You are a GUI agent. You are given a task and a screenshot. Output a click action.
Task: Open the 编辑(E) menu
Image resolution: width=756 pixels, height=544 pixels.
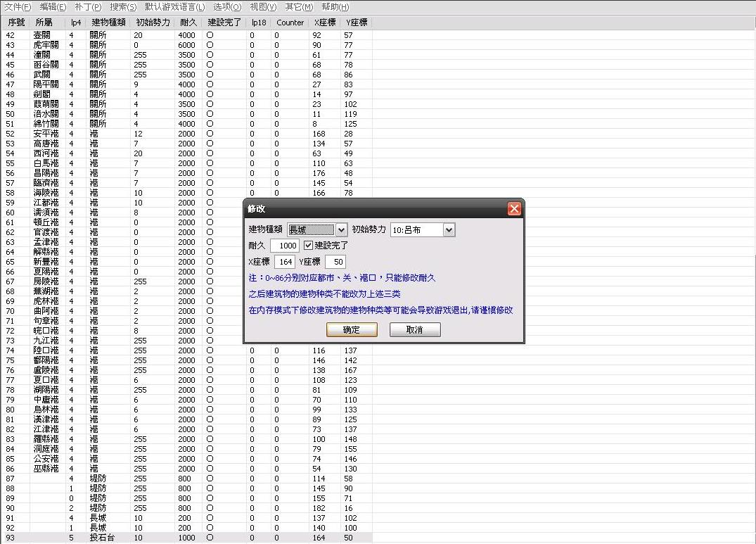(53, 7)
